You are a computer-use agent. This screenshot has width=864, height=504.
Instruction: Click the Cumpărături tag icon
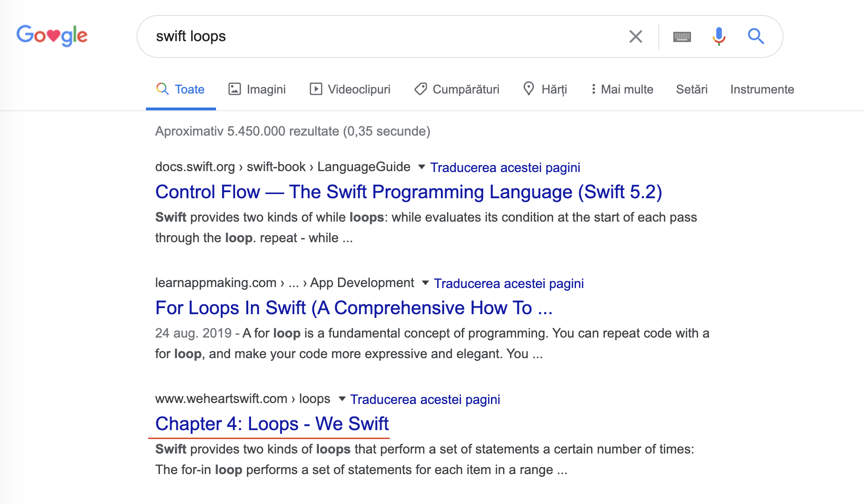421,89
